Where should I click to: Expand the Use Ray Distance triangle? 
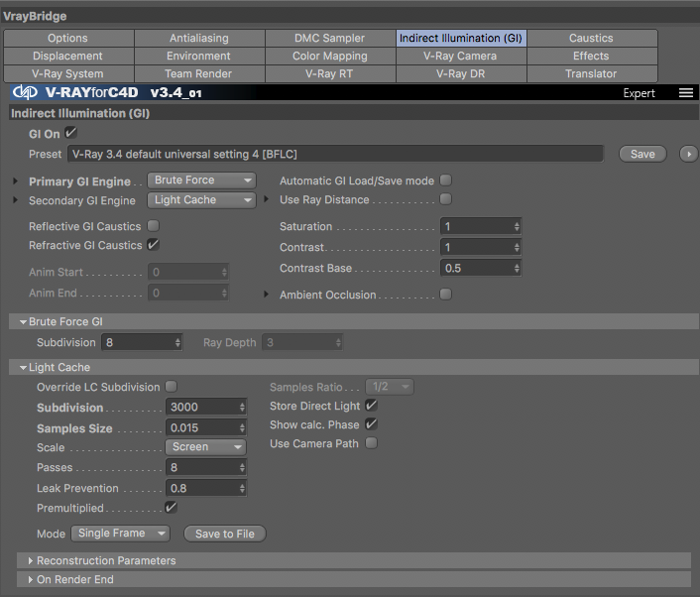tap(267, 199)
